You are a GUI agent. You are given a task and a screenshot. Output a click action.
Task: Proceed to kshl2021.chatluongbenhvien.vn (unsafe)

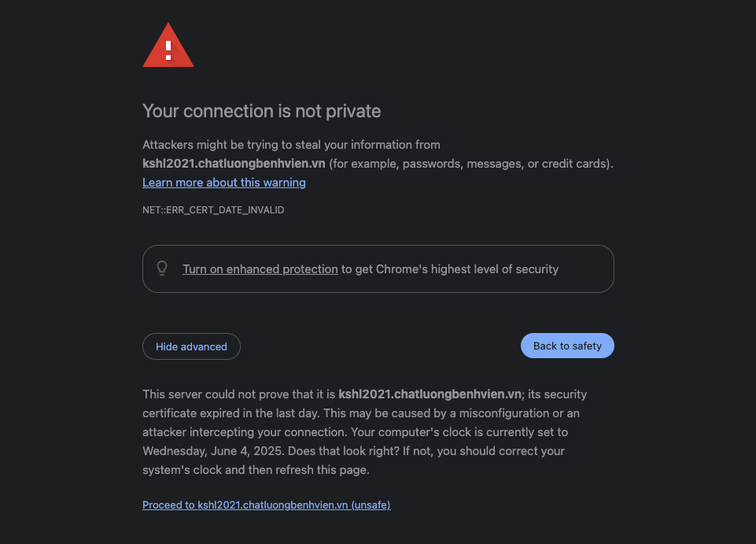[x=266, y=505]
